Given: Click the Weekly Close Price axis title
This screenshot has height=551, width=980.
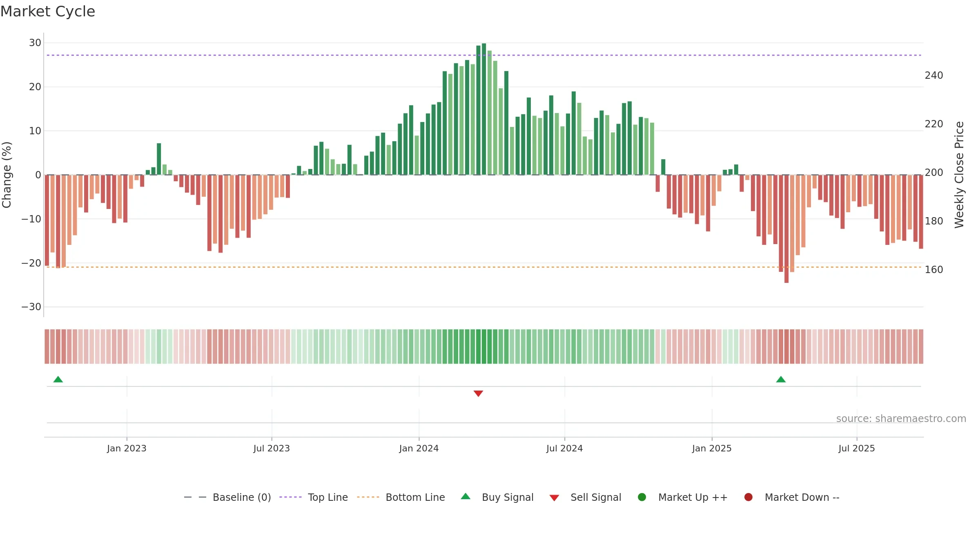Looking at the screenshot, I should [959, 175].
